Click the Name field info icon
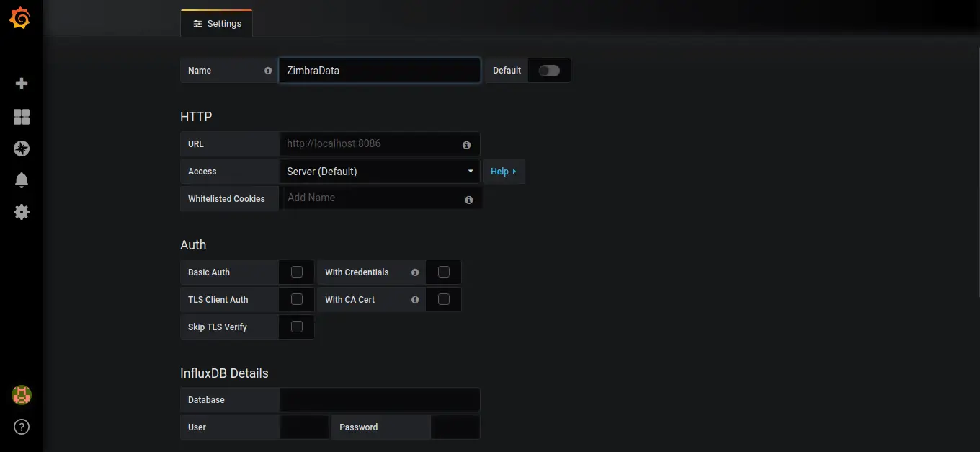This screenshot has height=452, width=980. (x=267, y=70)
